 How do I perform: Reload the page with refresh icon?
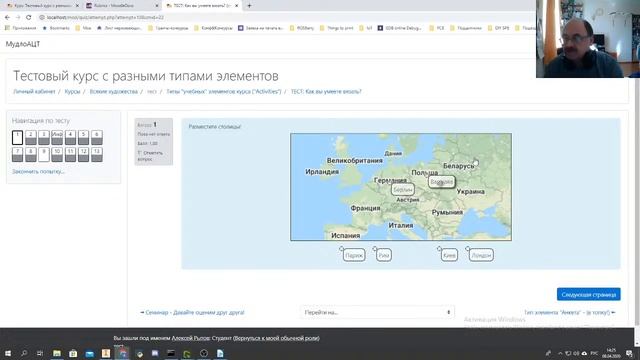coord(29,17)
